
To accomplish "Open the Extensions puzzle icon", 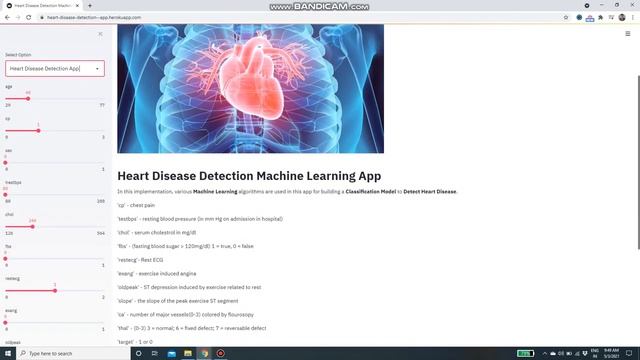I will (x=600, y=18).
